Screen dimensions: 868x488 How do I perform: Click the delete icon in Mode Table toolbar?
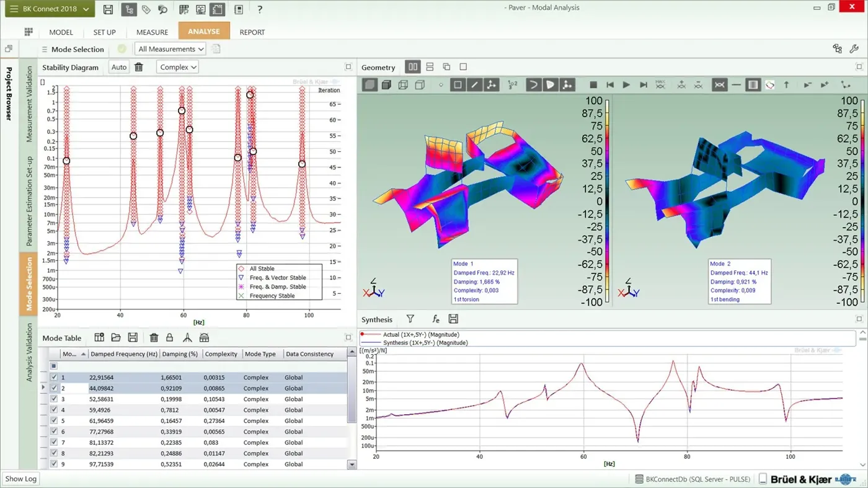[x=154, y=337]
